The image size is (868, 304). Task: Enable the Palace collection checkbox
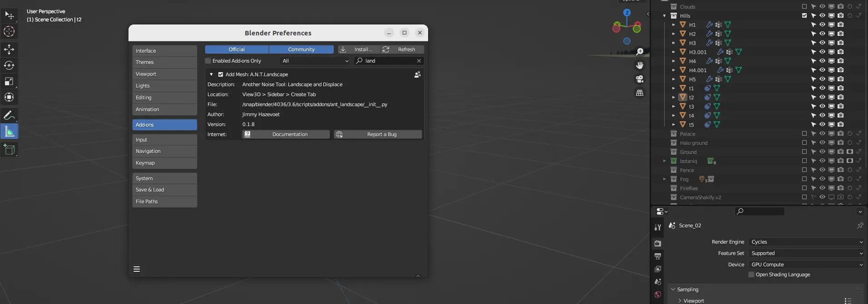pyautogui.click(x=804, y=133)
